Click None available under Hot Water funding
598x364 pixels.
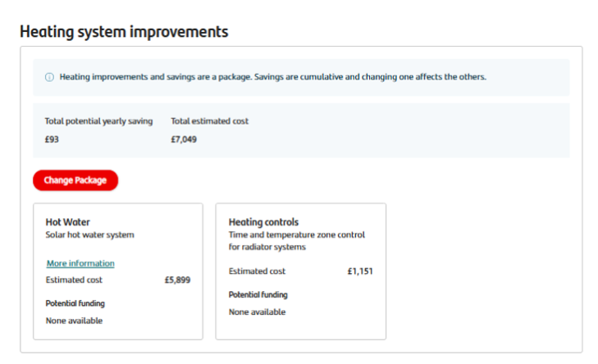pos(74,321)
